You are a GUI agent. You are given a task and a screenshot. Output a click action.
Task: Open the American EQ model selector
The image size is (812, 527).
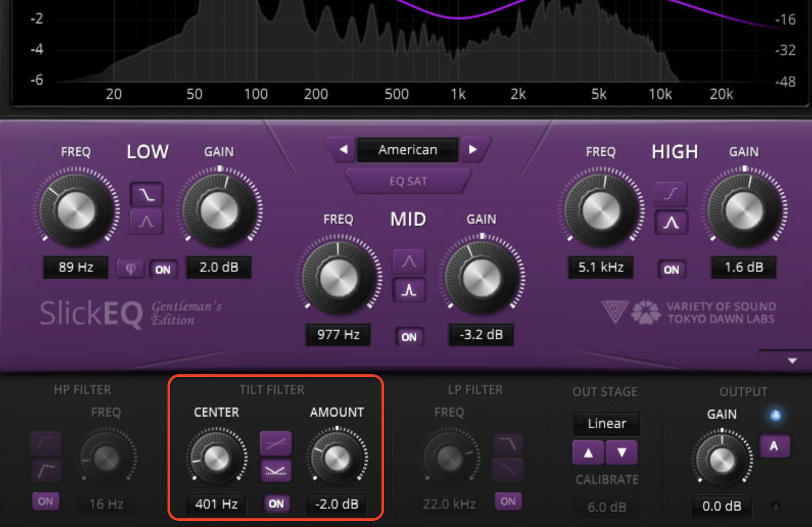[x=408, y=150]
